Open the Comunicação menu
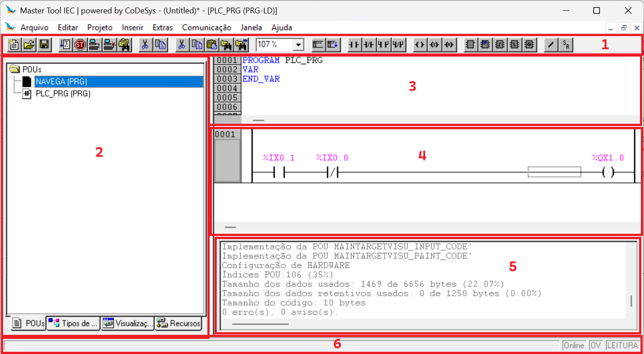This screenshot has height=354, width=644. pos(207,28)
